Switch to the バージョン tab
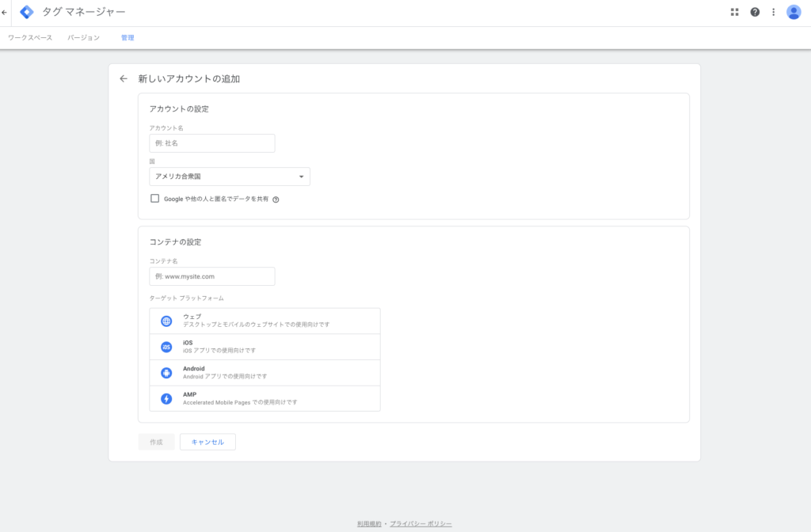Screen dimensions: 811x532 [x=84, y=38]
